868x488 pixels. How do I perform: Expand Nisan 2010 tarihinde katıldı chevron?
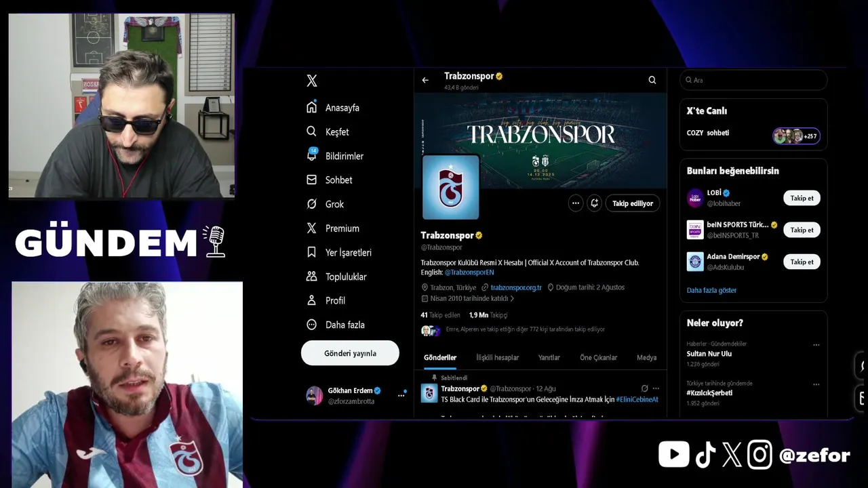click(x=512, y=298)
